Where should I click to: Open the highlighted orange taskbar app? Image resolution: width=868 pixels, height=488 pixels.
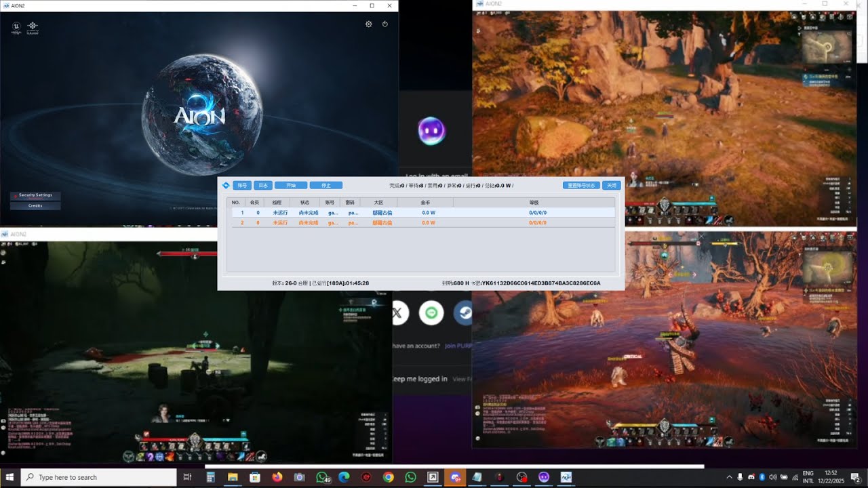click(455, 477)
